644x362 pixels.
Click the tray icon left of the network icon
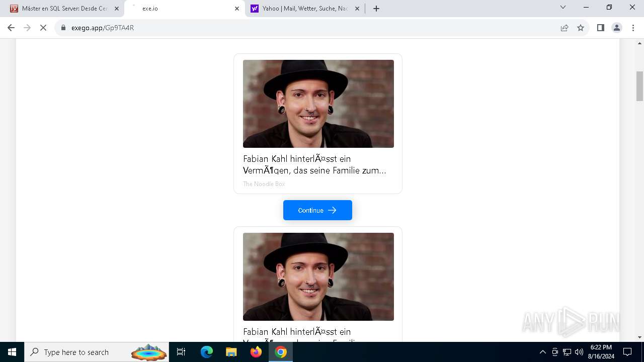(x=555, y=352)
